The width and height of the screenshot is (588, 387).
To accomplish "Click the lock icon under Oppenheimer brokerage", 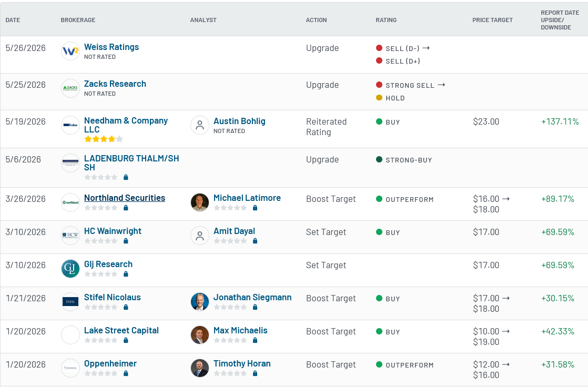I will coord(126,373).
